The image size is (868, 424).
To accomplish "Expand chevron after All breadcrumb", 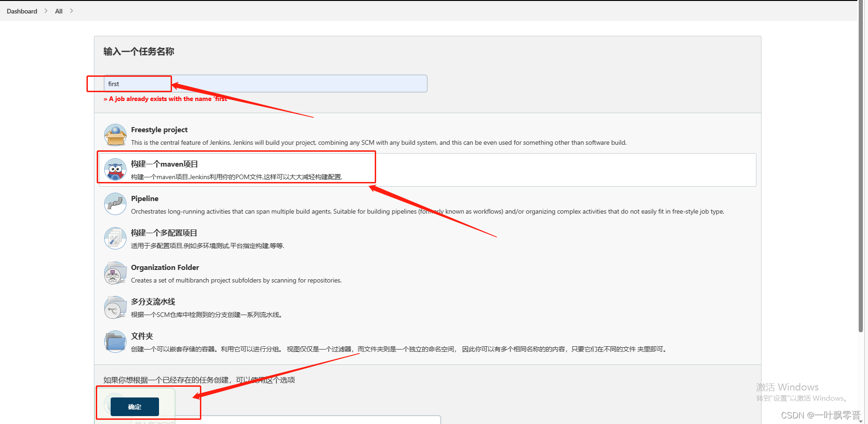I will (71, 11).
